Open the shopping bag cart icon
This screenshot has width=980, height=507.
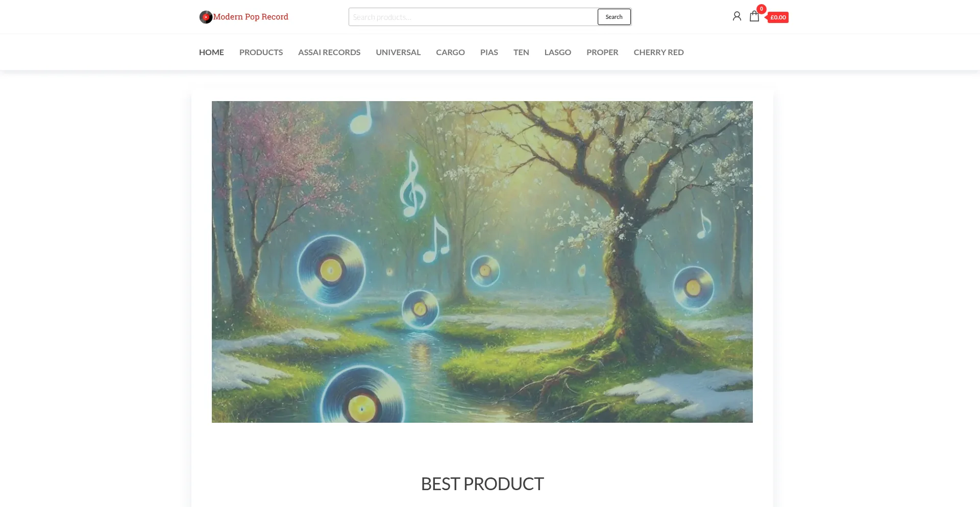click(x=754, y=16)
